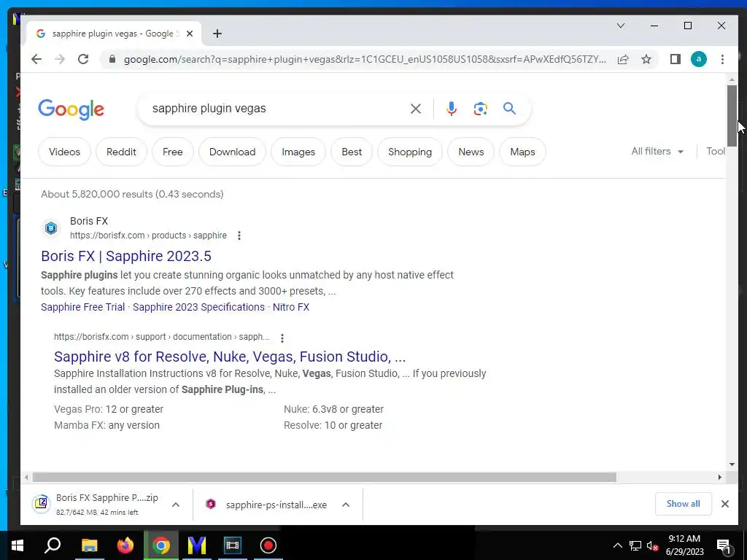
Task: Bookmark this tab with star icon
Action: point(646,59)
